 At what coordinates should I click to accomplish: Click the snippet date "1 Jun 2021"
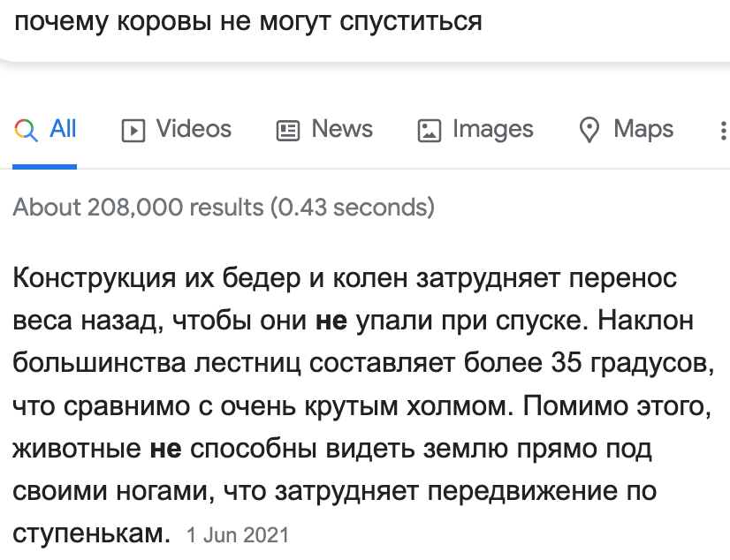coord(238,535)
